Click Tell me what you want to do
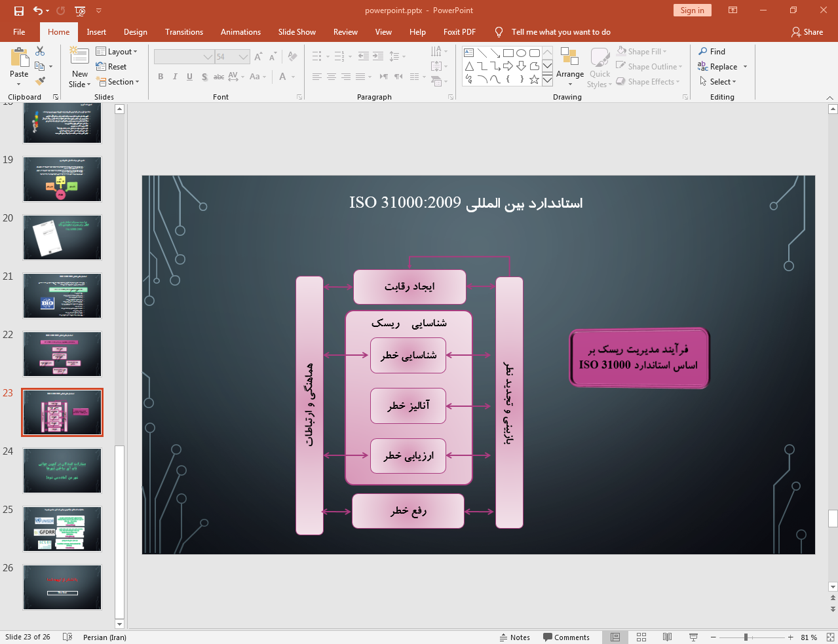The height and width of the screenshot is (644, 838). click(561, 31)
